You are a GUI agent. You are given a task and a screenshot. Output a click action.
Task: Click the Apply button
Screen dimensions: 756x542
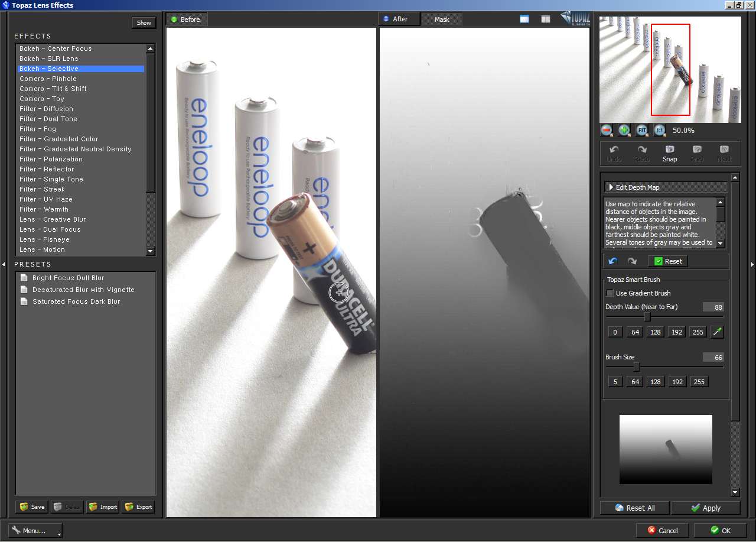point(706,508)
